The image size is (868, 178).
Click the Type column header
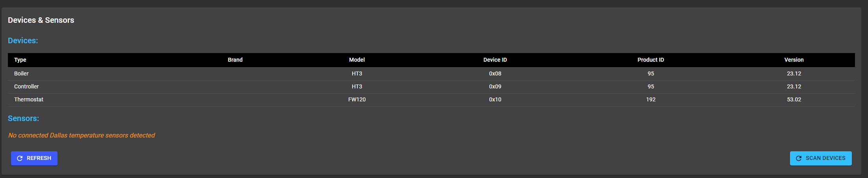pos(20,60)
